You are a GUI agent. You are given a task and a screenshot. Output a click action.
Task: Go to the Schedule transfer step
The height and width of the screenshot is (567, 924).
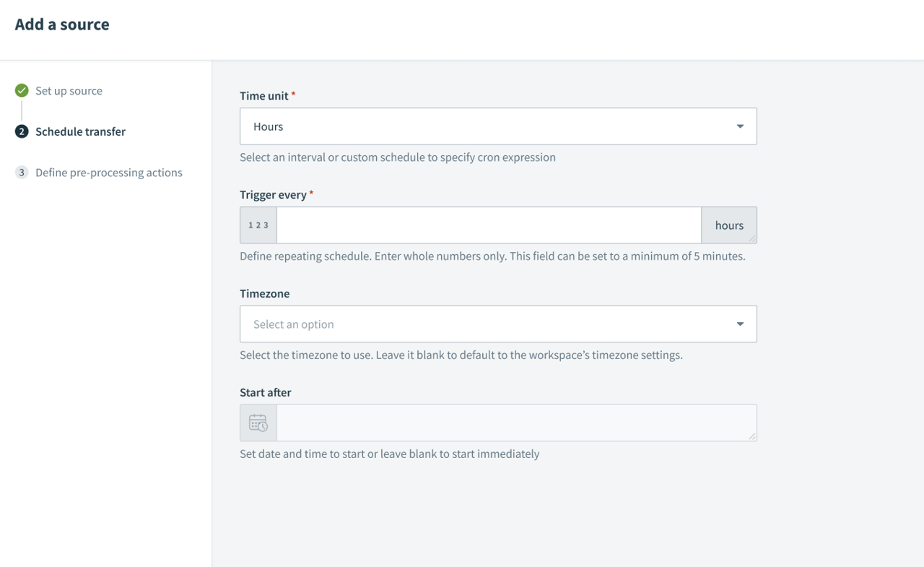[x=82, y=131]
